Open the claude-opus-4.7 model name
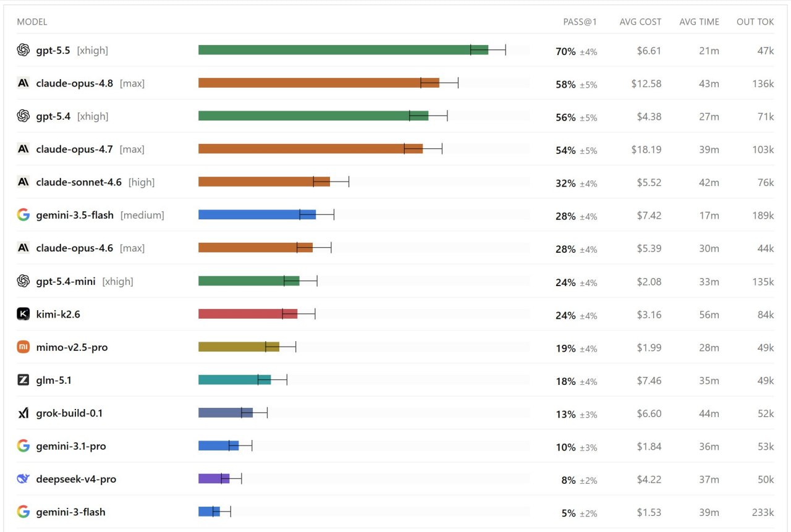Screen dimensions: 791x532 point(75,149)
